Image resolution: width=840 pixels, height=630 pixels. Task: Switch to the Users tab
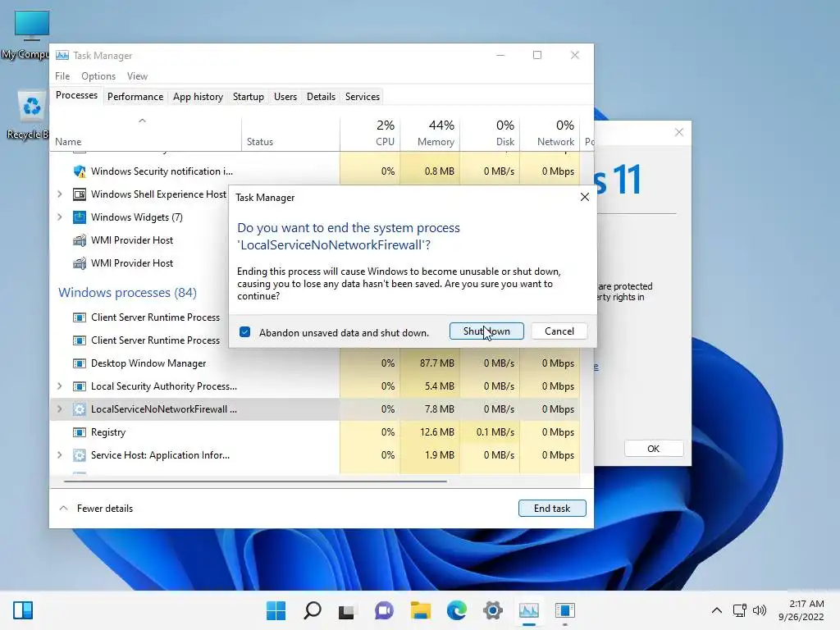point(285,97)
